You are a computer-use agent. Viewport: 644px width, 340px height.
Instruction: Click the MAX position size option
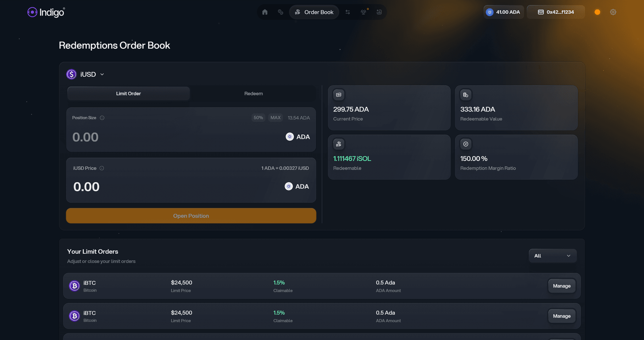275,118
